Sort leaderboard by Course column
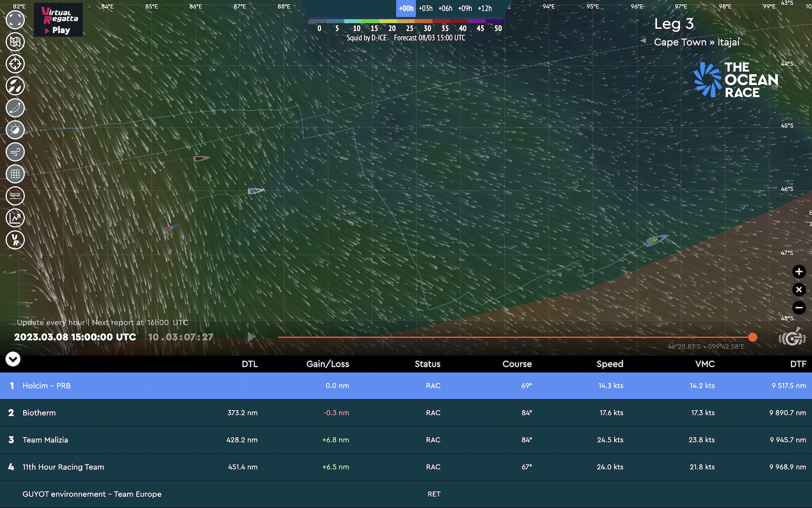This screenshot has width=812, height=508. click(517, 364)
